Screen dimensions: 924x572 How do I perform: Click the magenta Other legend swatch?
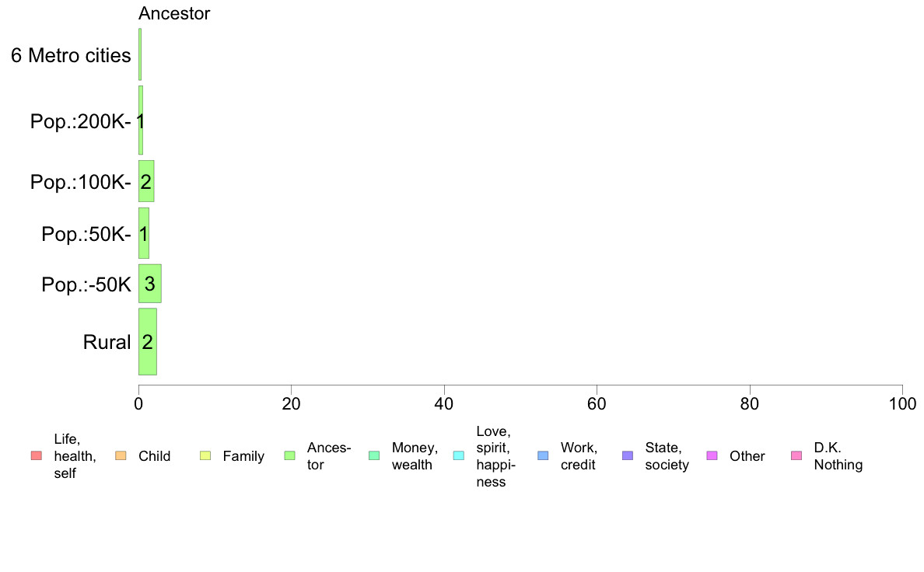(712, 456)
